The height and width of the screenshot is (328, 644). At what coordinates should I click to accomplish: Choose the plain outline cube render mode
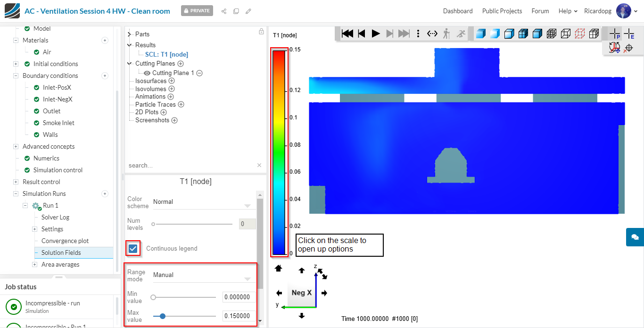pos(566,34)
